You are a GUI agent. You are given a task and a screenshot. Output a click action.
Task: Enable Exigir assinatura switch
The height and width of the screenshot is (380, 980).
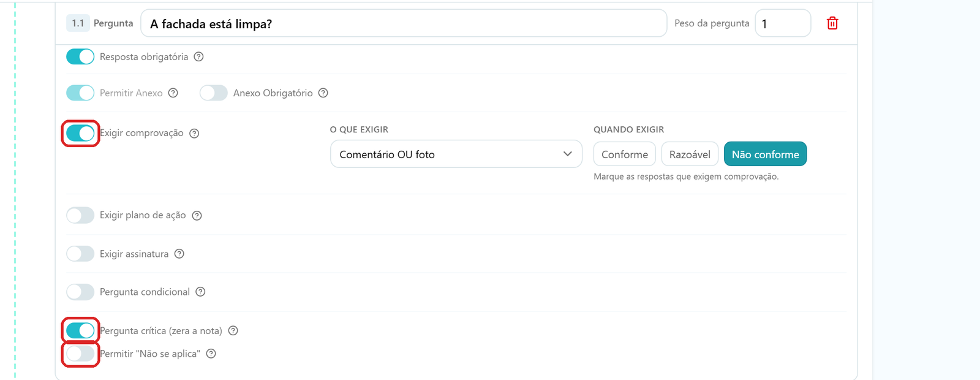tap(80, 254)
